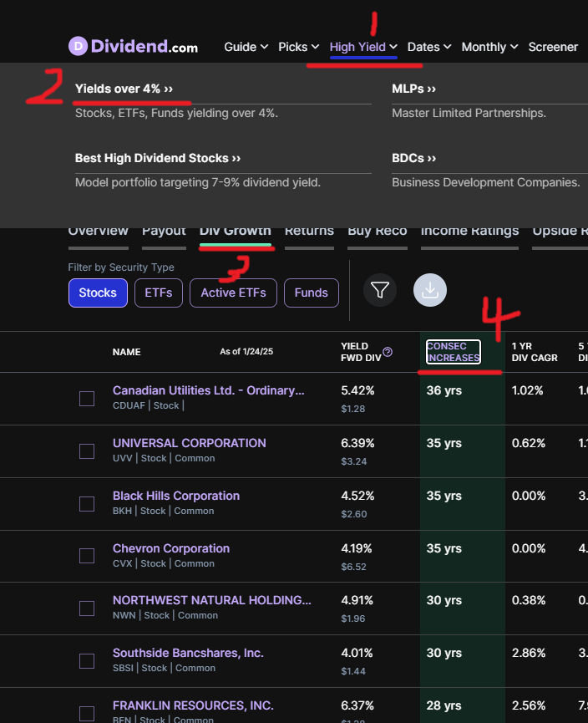The width and height of the screenshot is (588, 723).
Task: Open the Yield FWD Div help icon
Action: point(388,352)
